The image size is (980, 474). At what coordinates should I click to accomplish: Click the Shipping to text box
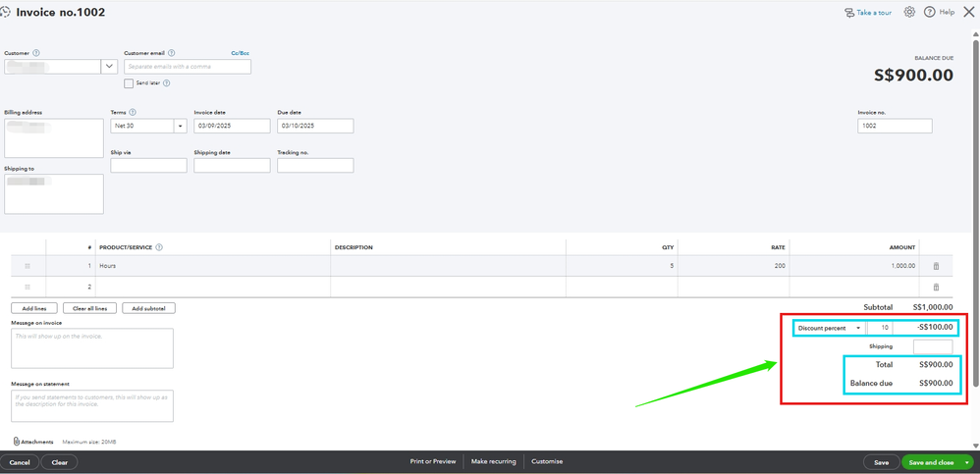(54, 193)
